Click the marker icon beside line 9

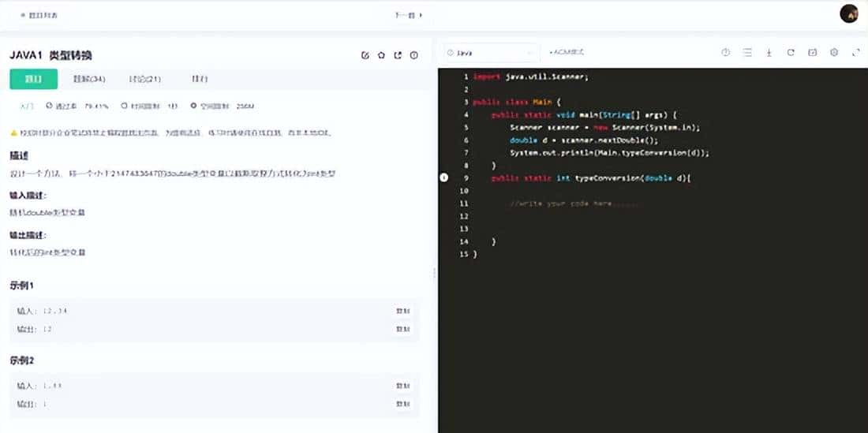[x=443, y=177]
